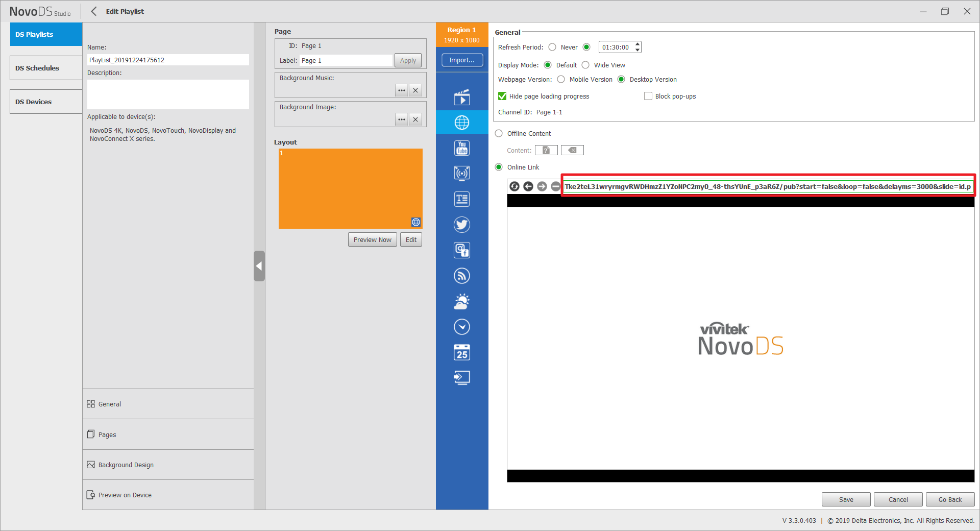The height and width of the screenshot is (531, 980).
Task: Increase refresh period with up arrow
Action: coord(638,44)
